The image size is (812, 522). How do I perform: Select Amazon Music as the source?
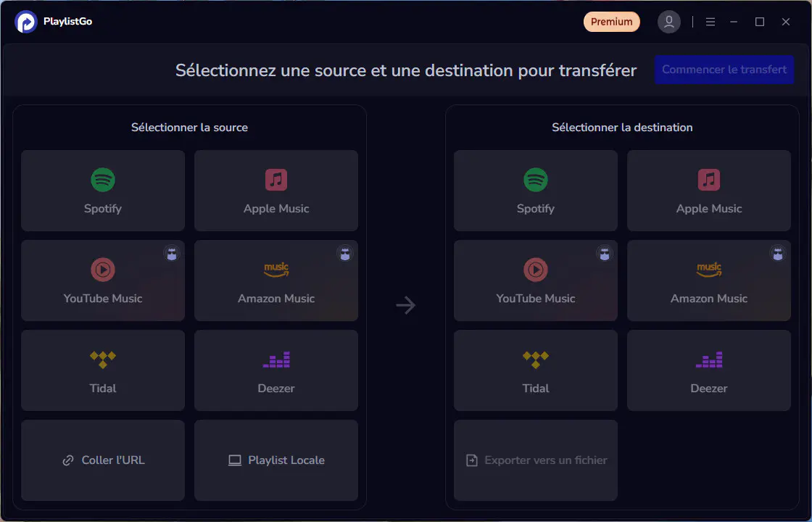click(275, 281)
